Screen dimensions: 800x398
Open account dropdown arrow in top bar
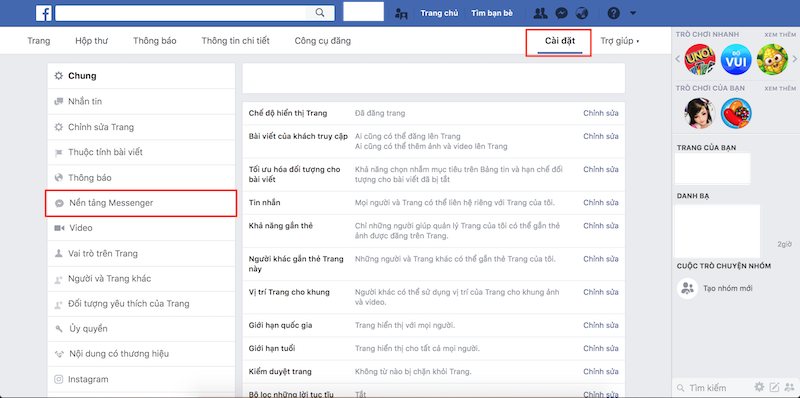(x=633, y=13)
